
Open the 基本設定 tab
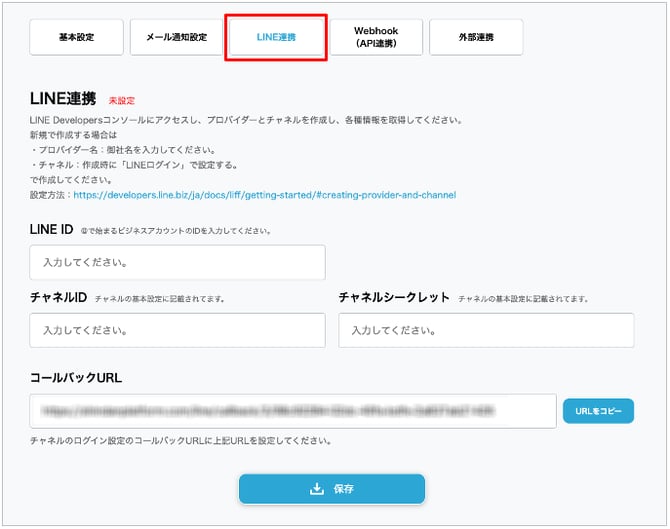point(76,37)
